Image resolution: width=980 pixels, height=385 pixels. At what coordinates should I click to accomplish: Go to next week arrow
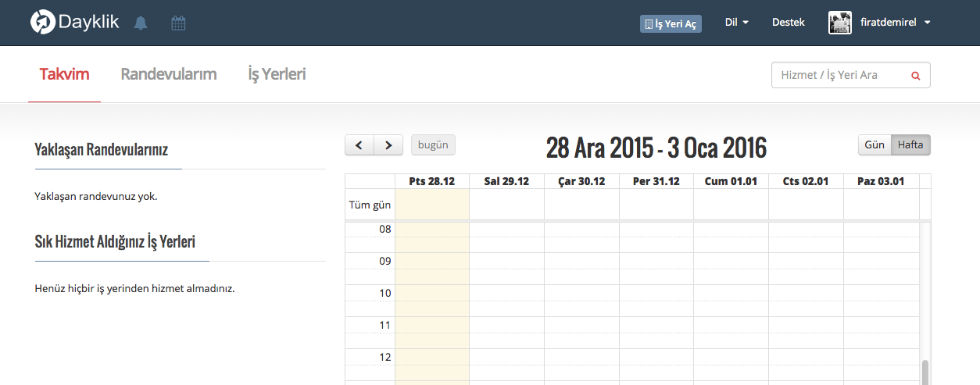point(388,145)
